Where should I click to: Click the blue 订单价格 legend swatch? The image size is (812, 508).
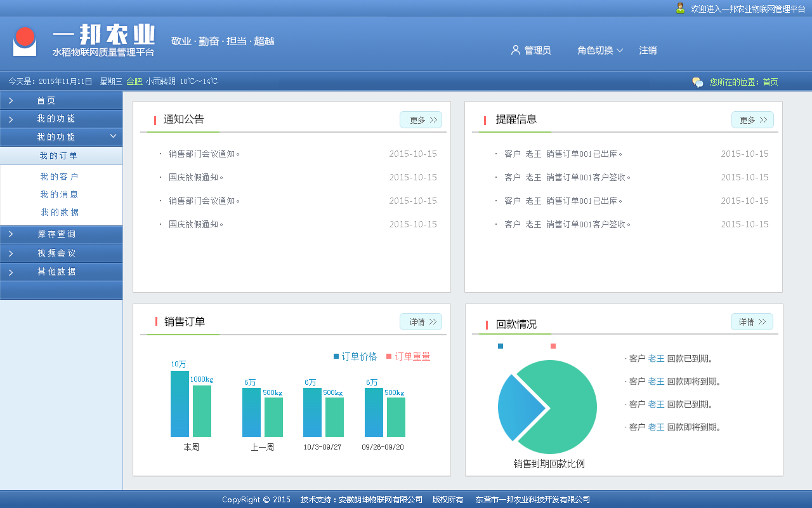(336, 356)
